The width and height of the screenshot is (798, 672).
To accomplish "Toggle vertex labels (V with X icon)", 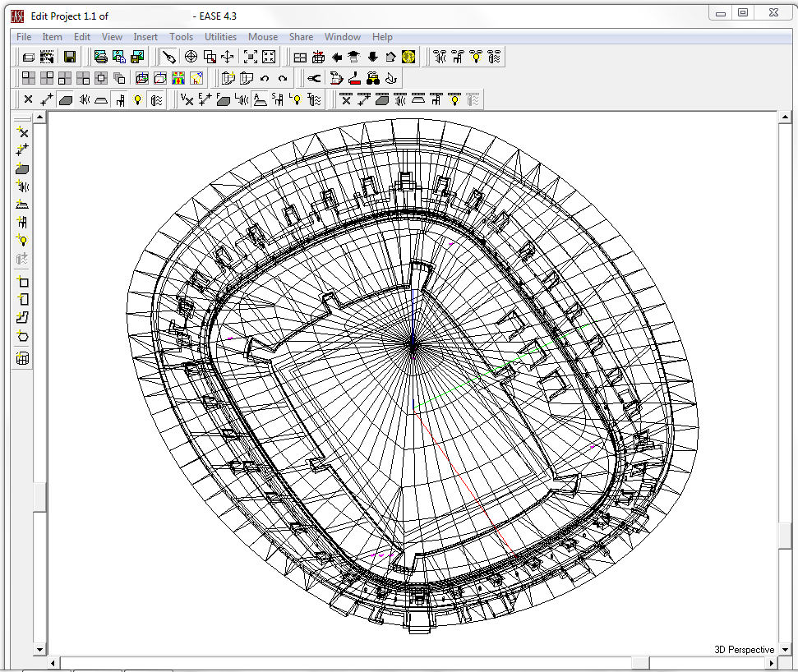I will pyautogui.click(x=187, y=99).
